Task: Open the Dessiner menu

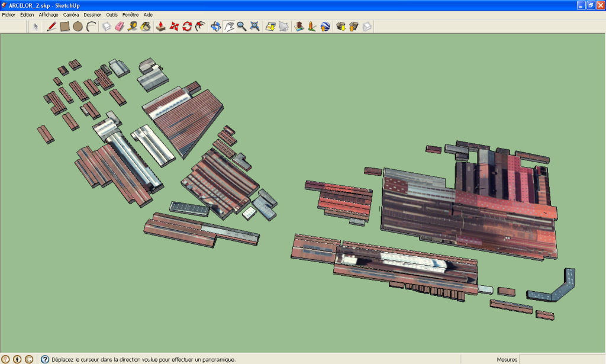Action: pyautogui.click(x=92, y=14)
